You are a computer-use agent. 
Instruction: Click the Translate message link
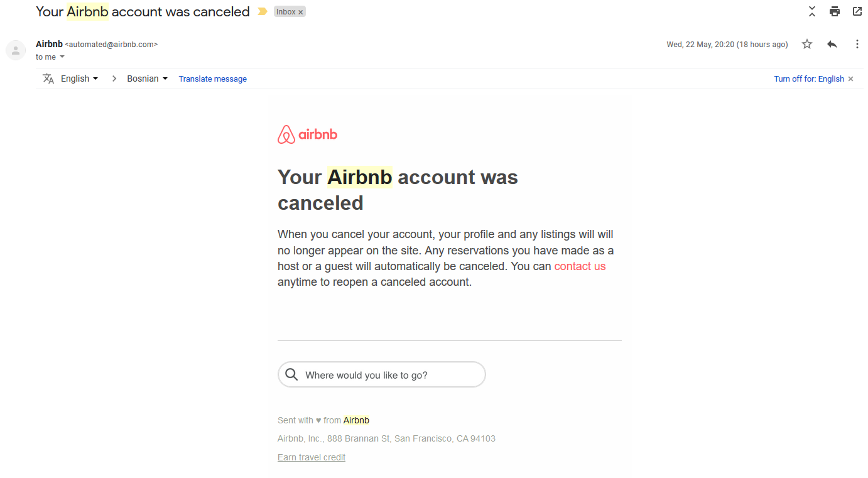(x=213, y=79)
